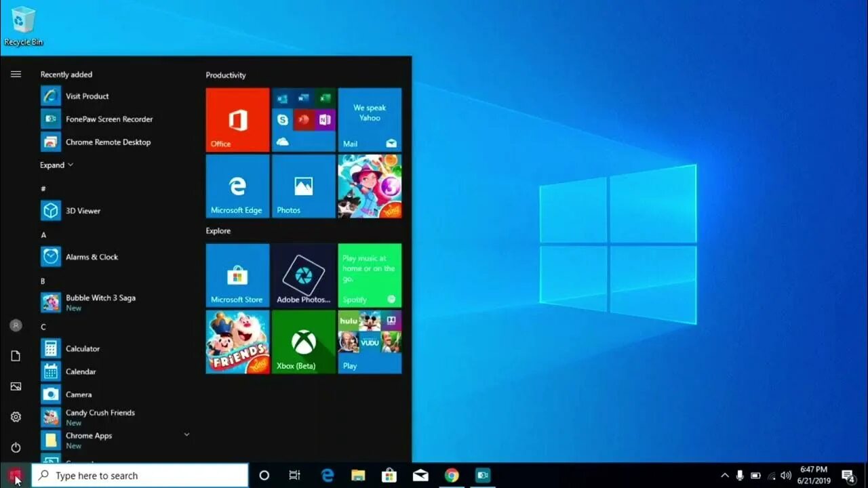Image resolution: width=868 pixels, height=488 pixels.
Task: Open the Action Center notifications
Action: (x=848, y=476)
